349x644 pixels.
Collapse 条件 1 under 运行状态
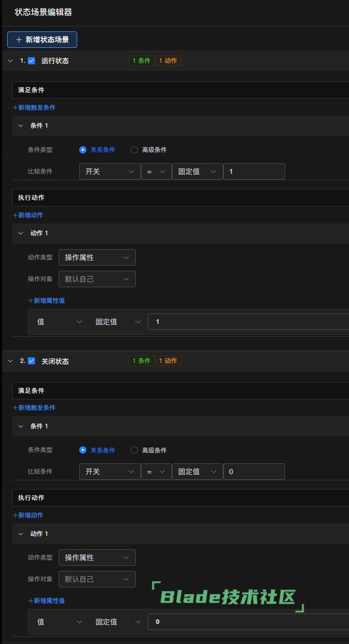coord(21,126)
